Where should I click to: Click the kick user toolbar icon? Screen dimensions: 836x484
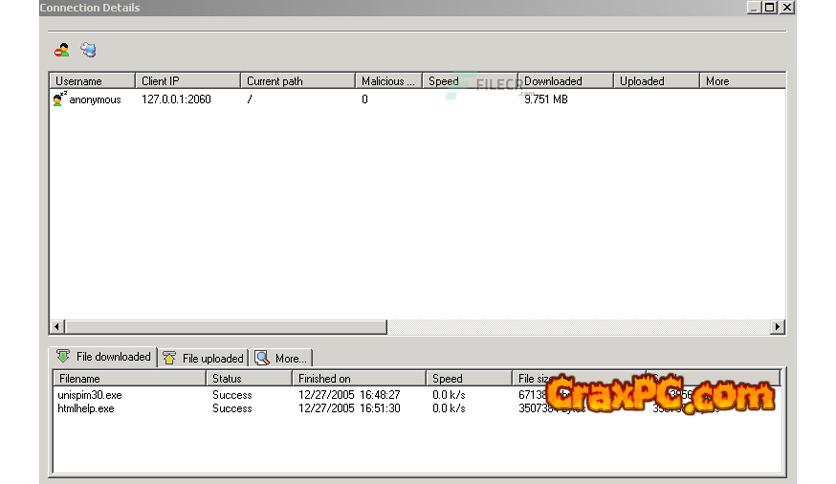(62, 50)
